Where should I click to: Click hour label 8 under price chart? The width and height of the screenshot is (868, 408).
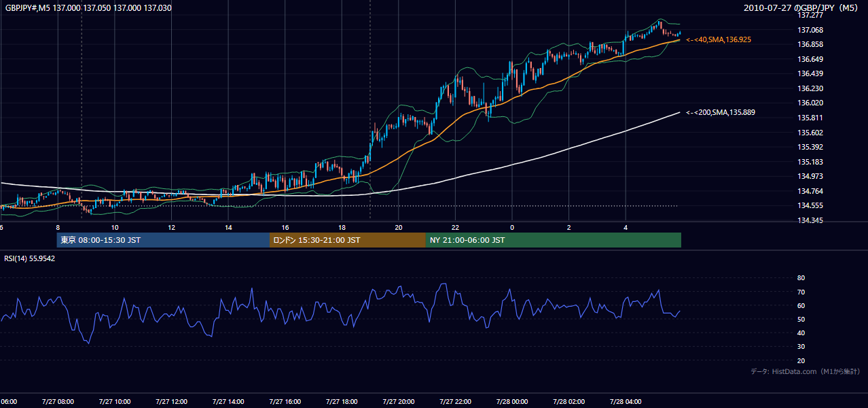(x=58, y=227)
